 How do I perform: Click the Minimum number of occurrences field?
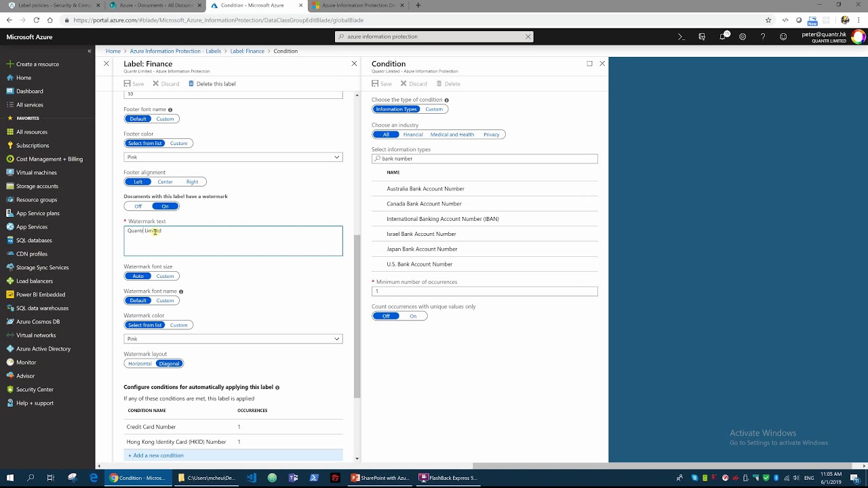click(x=485, y=291)
